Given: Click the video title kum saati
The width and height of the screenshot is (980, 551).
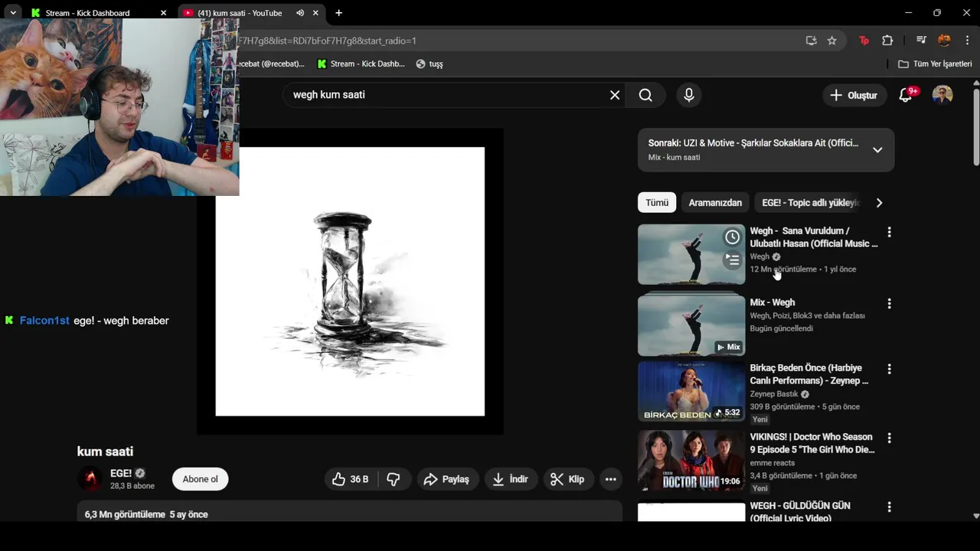Looking at the screenshot, I should (x=105, y=452).
